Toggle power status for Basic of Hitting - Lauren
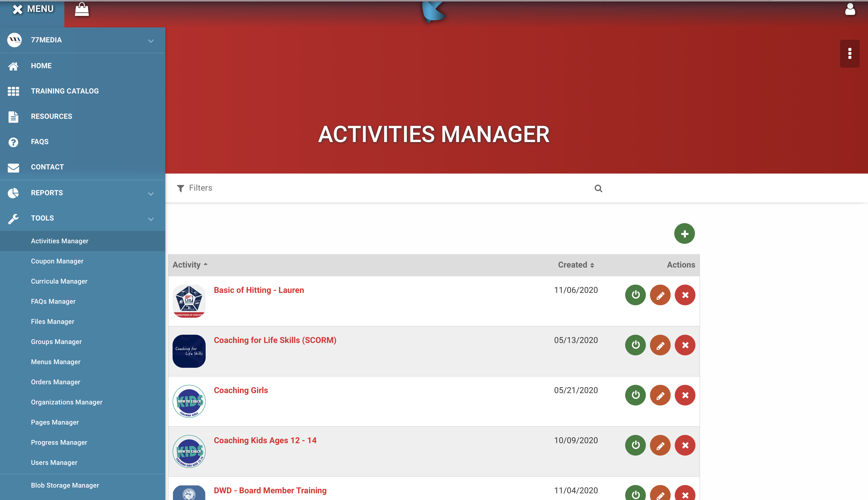This screenshot has height=500, width=868. (x=635, y=295)
